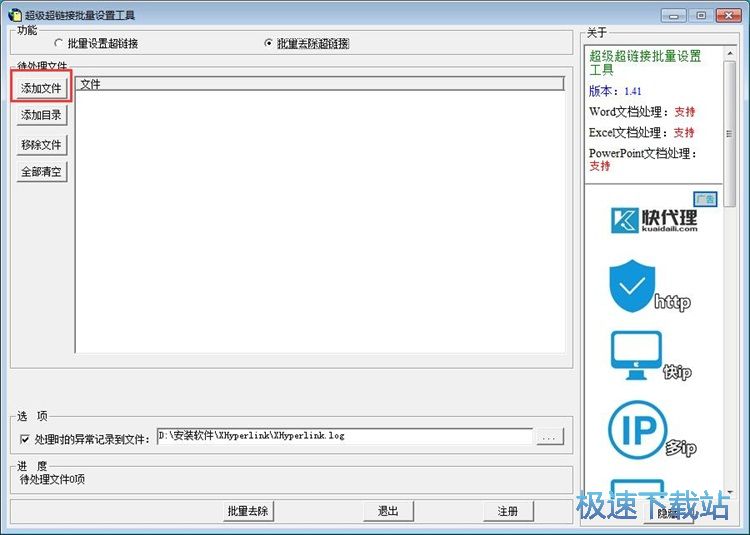The width and height of the screenshot is (750, 535).
Task: Click the 多ip circle IP icon
Action: coord(637,430)
